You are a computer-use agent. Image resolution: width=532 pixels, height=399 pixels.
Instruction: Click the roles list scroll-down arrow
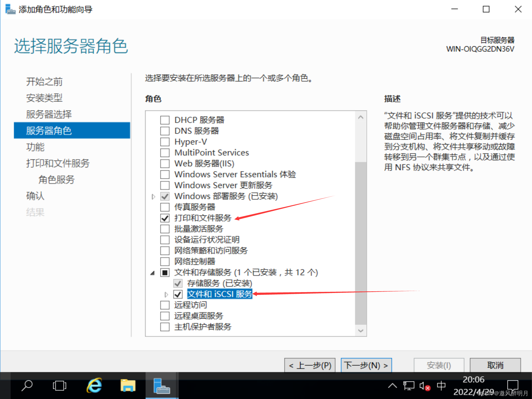click(x=361, y=330)
